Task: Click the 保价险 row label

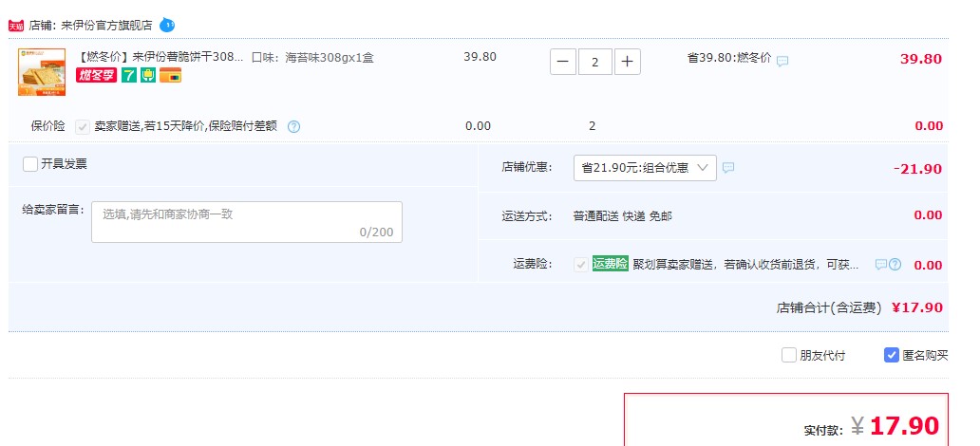Action: (x=48, y=126)
